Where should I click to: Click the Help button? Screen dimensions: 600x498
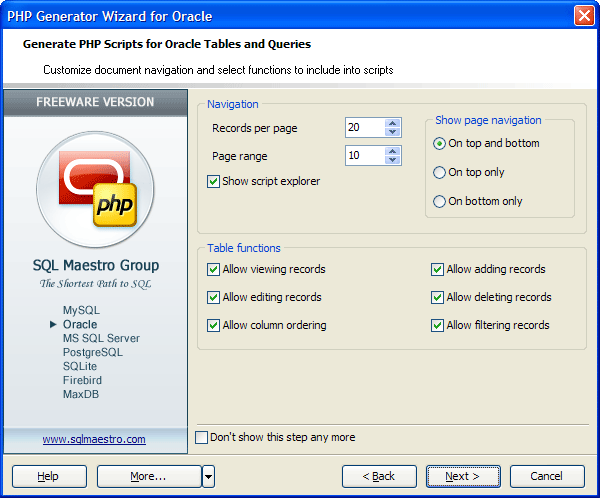[x=49, y=477]
